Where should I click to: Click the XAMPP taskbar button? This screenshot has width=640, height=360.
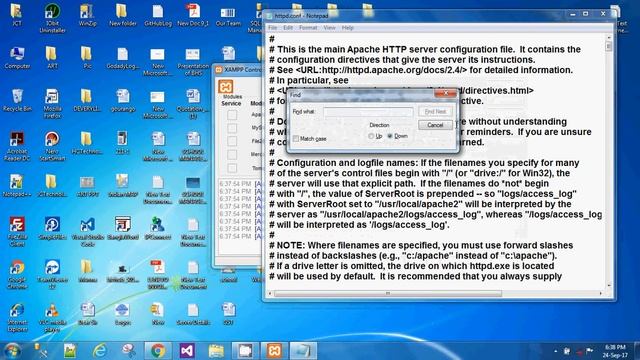(x=274, y=351)
